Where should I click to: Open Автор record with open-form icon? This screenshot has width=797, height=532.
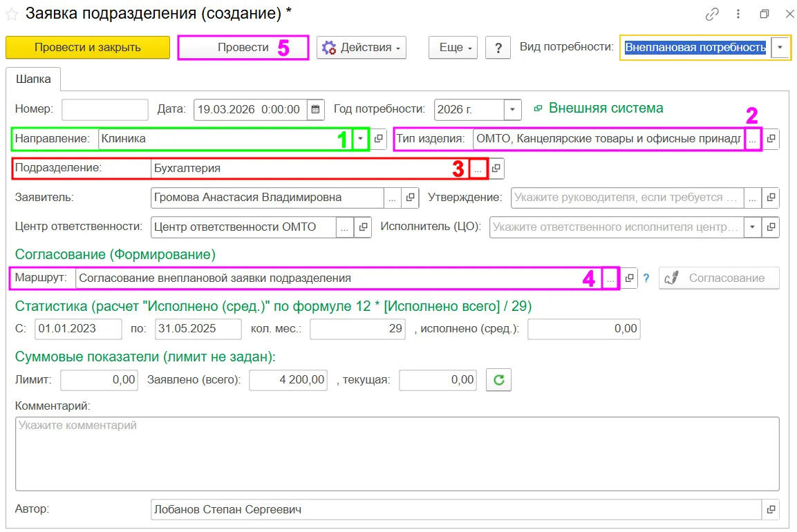pos(771,510)
